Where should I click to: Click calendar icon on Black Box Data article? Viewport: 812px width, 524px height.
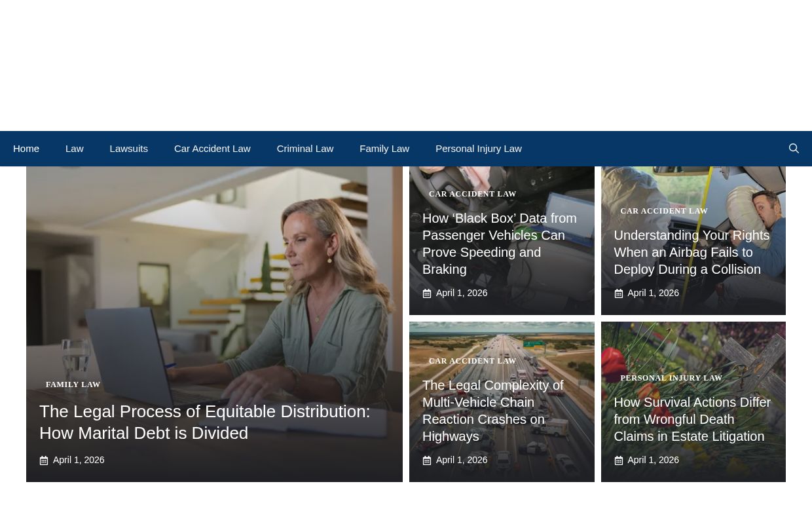(x=427, y=293)
